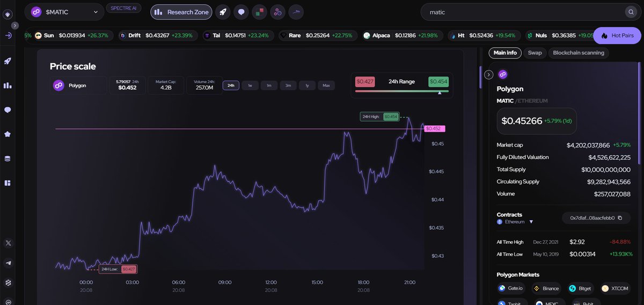Image resolution: width=644 pixels, height=305 pixels.
Task: Click the 24H Low marker on chart
Action: point(118,269)
